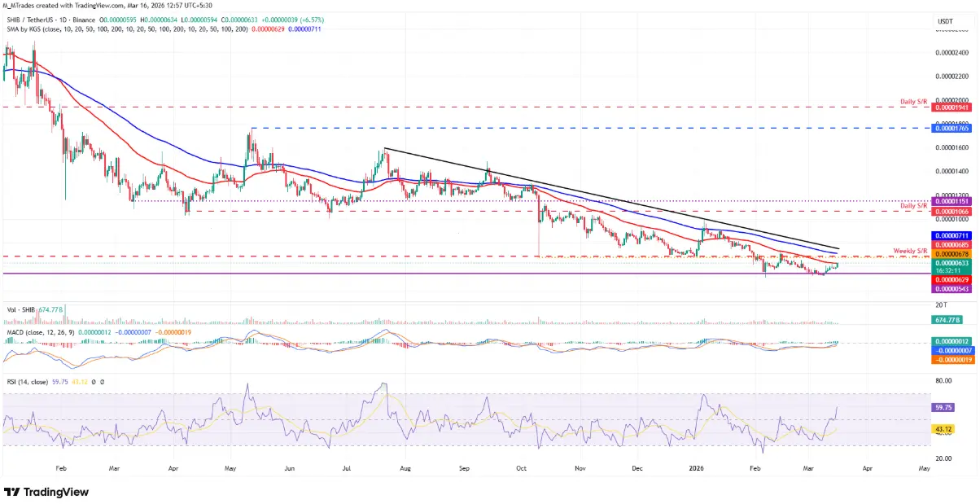Click the orange 0.00000678 price label
980x504 pixels.
pos(951,254)
